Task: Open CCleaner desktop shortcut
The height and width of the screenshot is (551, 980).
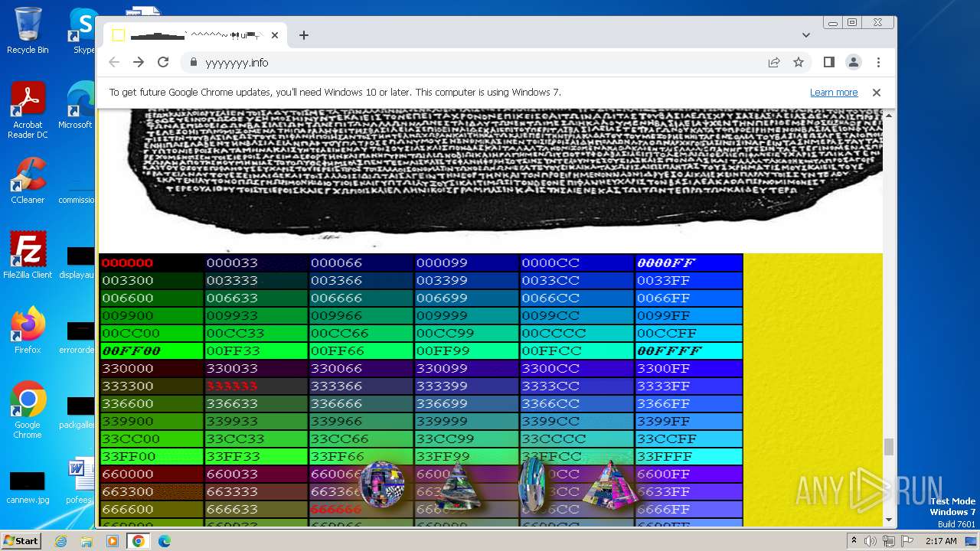Action: coord(28,181)
